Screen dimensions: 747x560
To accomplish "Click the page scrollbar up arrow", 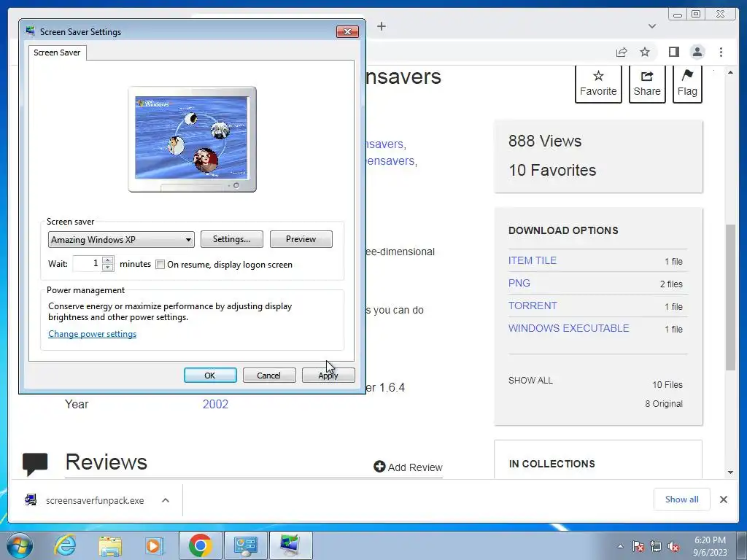I will 730,72.
